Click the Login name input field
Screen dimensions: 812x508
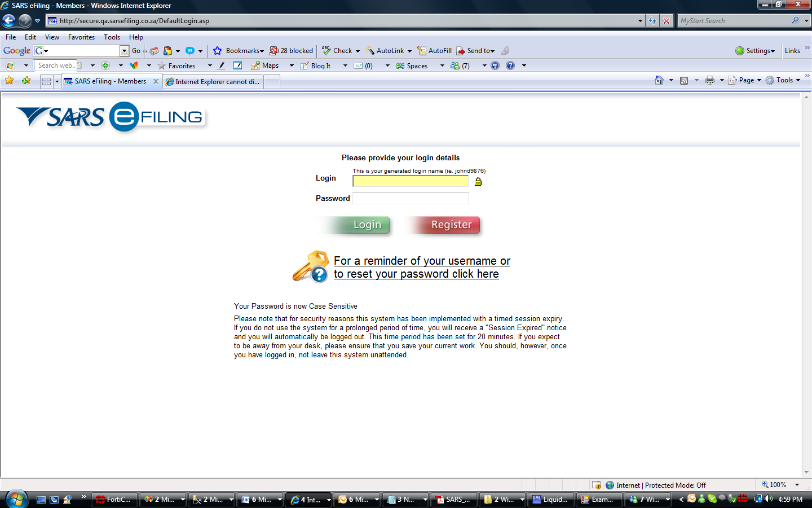pos(411,181)
